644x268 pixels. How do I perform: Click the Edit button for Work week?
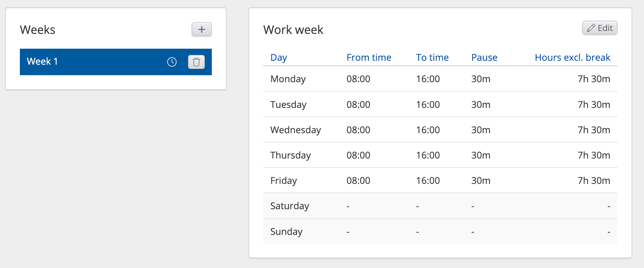(x=600, y=28)
